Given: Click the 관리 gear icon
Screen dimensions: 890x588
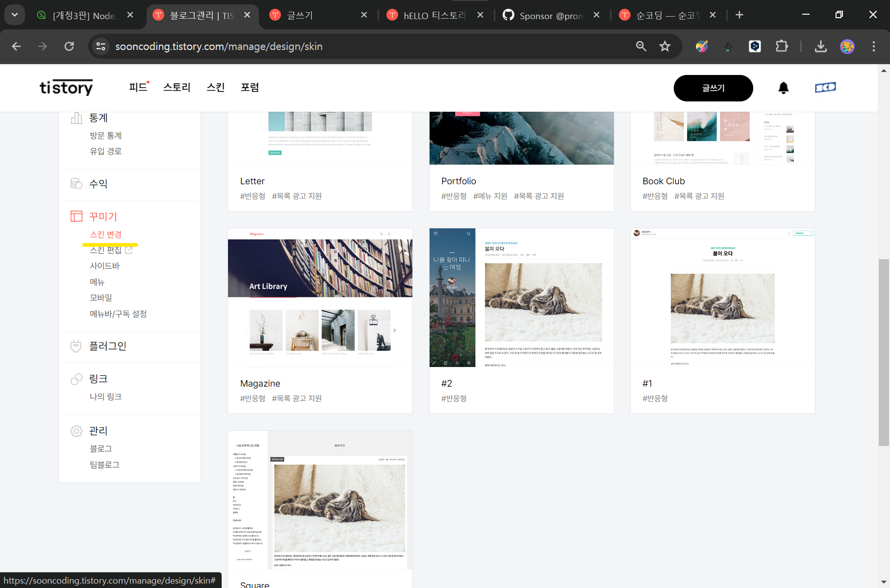Looking at the screenshot, I should click(x=76, y=431).
